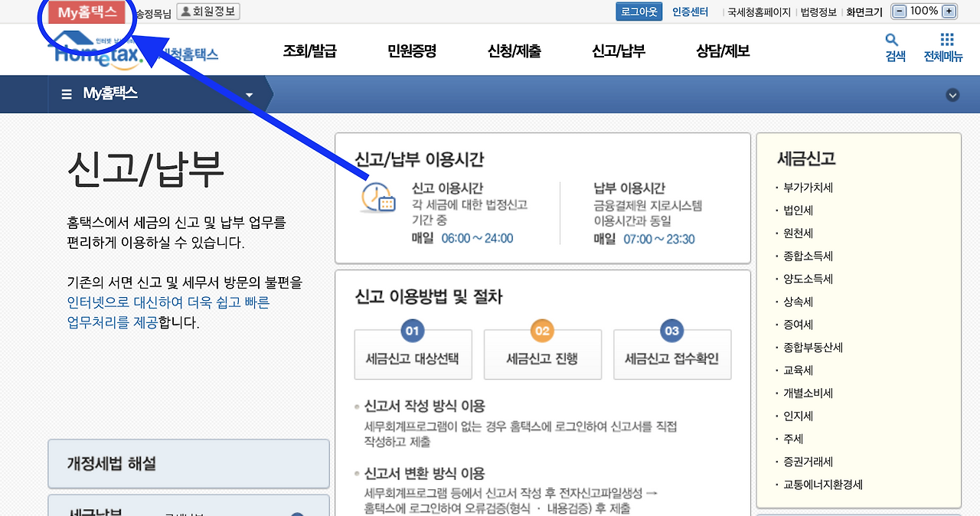Open the 인증센터 link
This screenshot has height=516, width=980.
click(x=688, y=11)
